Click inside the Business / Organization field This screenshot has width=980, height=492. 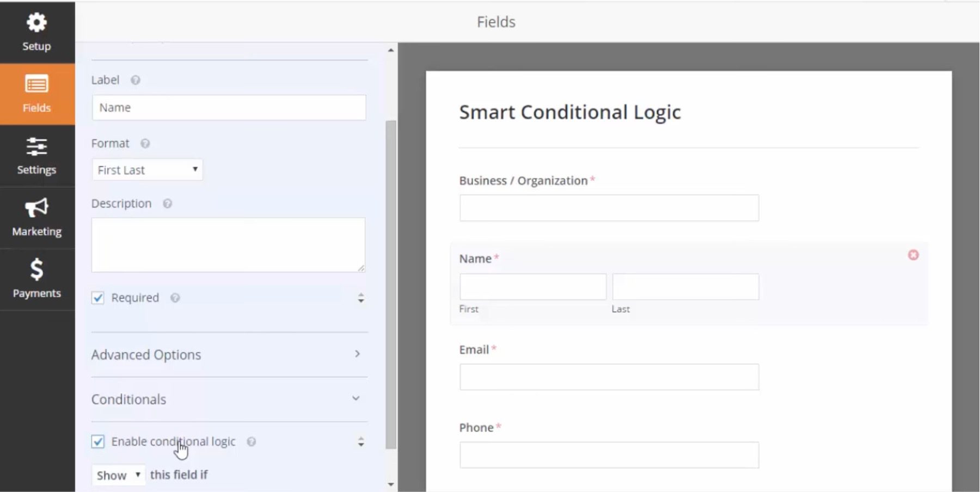[609, 208]
